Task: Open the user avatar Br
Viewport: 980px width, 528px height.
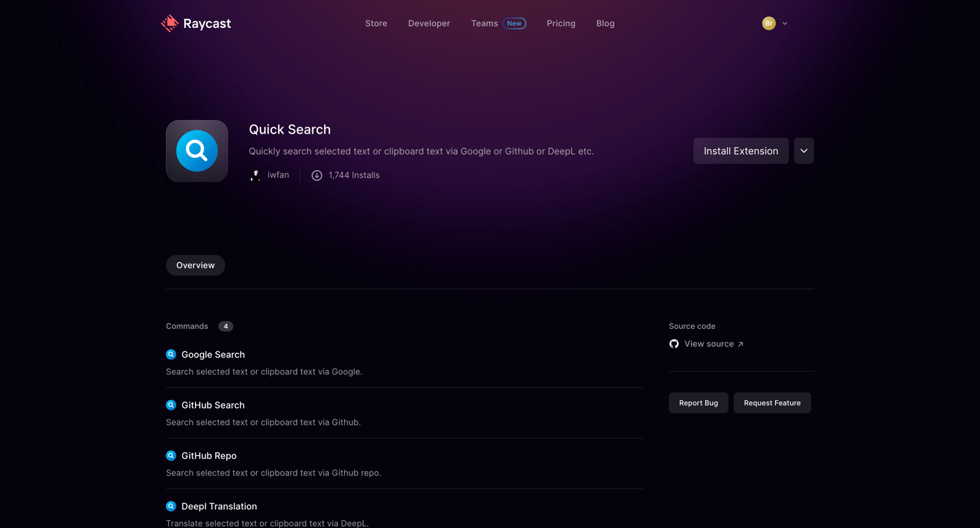Action: coord(769,23)
